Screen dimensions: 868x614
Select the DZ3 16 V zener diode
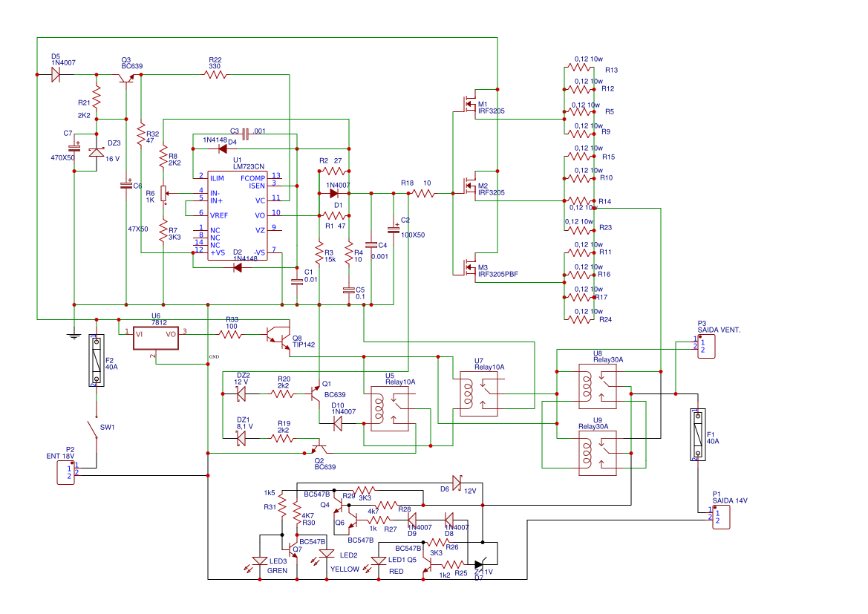coord(97,152)
